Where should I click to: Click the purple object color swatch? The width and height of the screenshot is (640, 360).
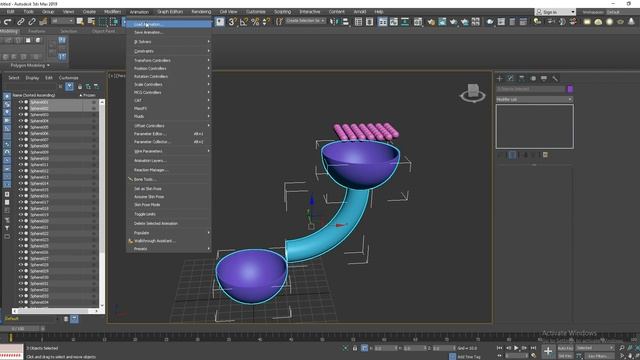click(x=570, y=89)
